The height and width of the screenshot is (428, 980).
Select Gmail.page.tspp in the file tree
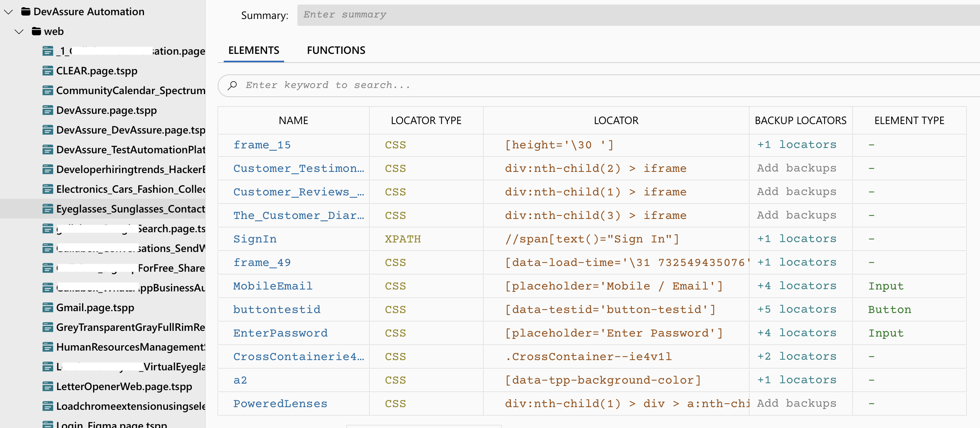95,307
